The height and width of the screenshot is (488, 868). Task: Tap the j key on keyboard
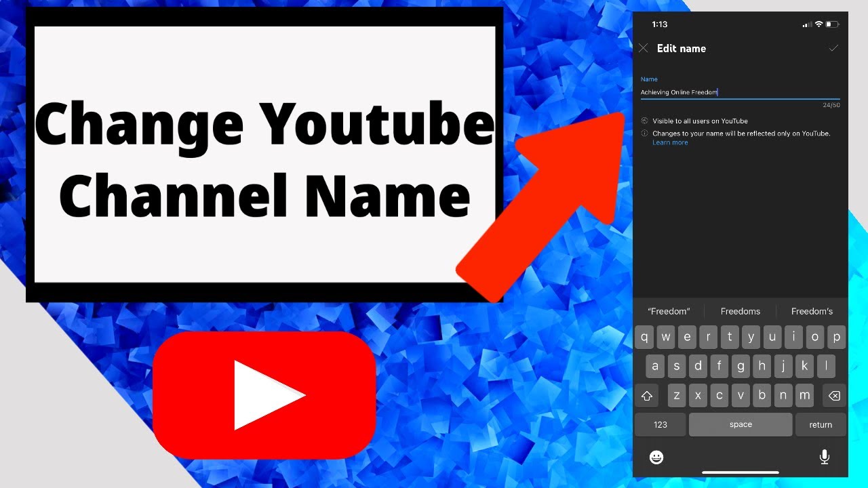pos(783,366)
